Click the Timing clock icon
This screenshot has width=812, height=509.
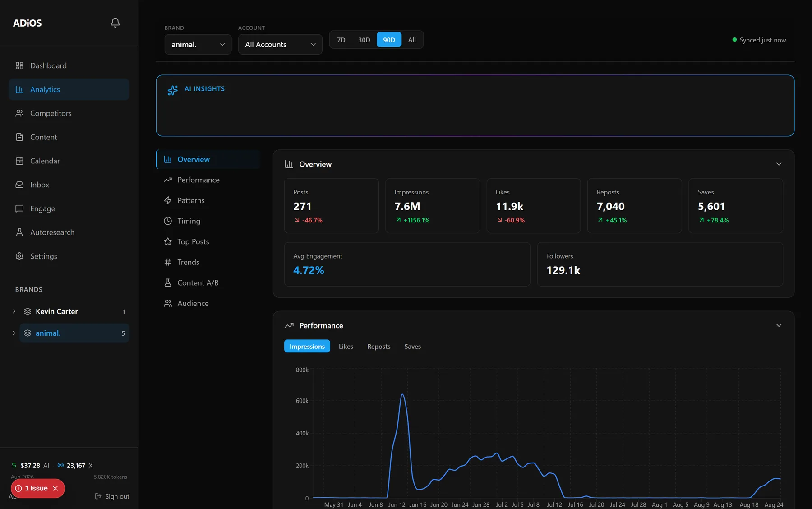(168, 221)
